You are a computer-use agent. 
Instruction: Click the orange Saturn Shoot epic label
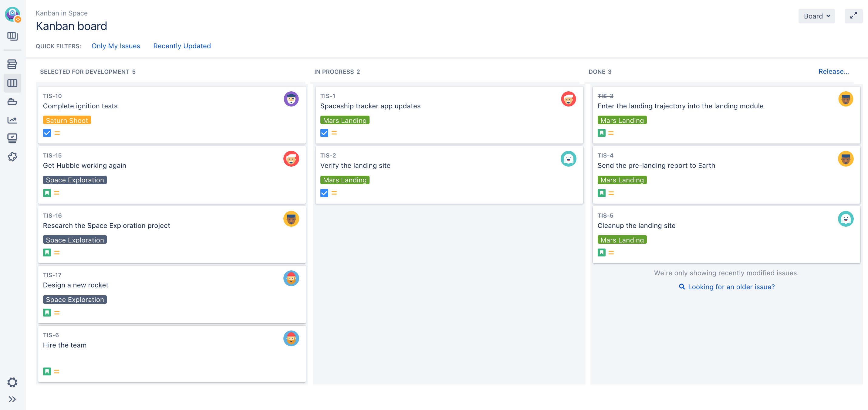[67, 120]
